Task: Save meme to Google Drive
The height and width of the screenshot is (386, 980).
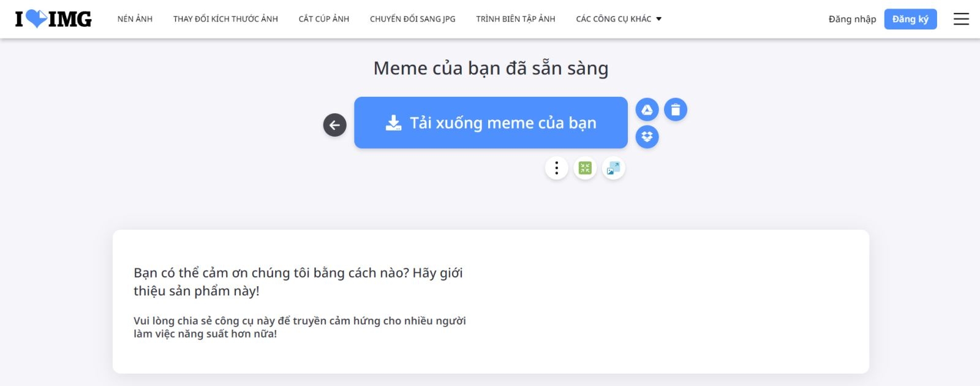Action: [x=647, y=110]
